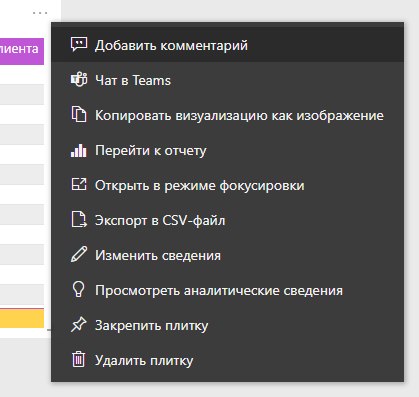Select Чат в Teams menu entry
The image size is (419, 397).
point(227,80)
